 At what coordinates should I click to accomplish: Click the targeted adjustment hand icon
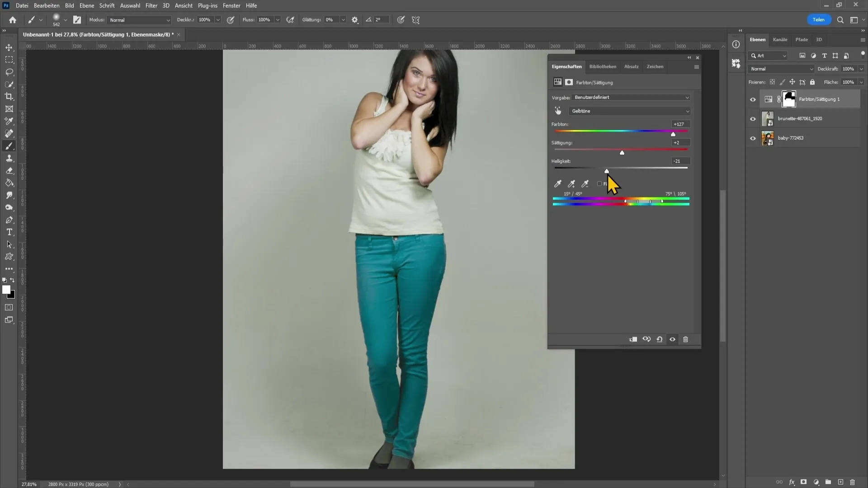coord(558,111)
